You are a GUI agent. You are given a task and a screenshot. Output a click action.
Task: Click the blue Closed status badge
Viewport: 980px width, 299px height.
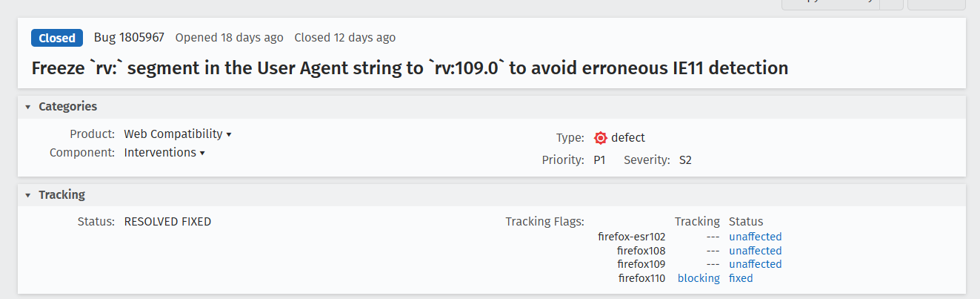(x=57, y=38)
